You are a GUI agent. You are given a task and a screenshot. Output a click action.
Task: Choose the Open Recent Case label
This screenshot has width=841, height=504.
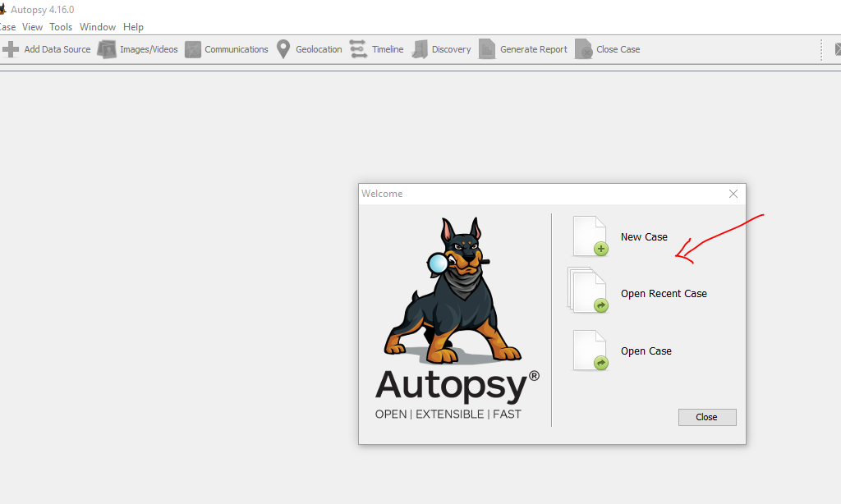[664, 294]
